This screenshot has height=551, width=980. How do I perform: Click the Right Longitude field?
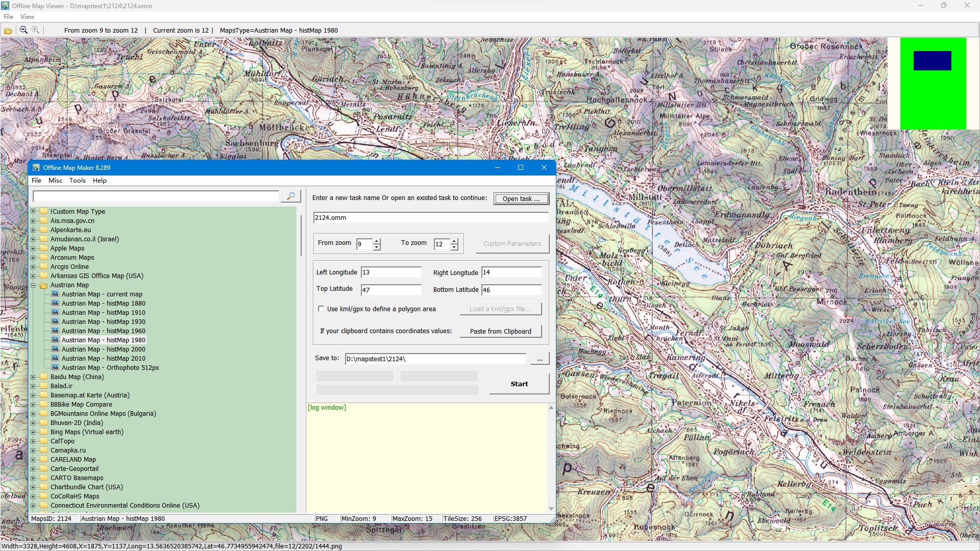point(511,272)
